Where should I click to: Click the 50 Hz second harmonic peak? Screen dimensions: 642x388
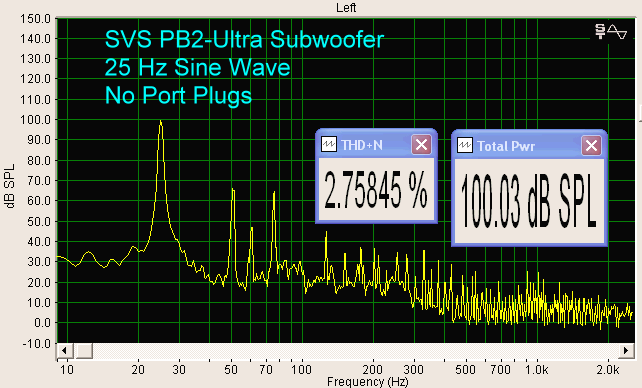coord(233,191)
